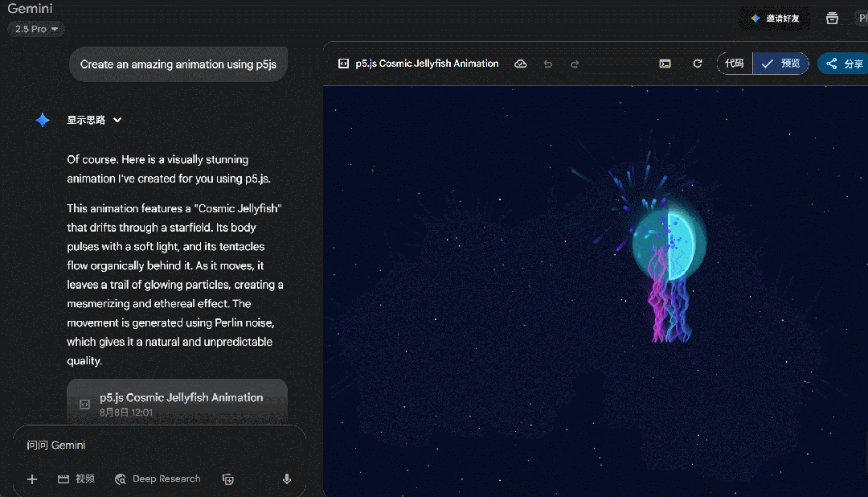
Task: Click the canvas code icon beside title
Action: coord(343,64)
